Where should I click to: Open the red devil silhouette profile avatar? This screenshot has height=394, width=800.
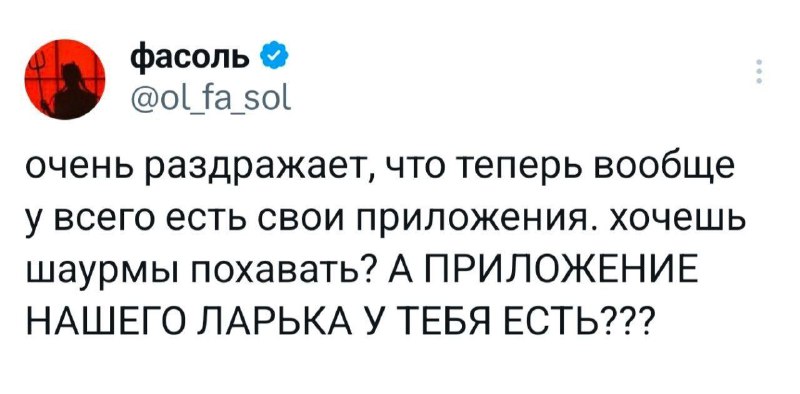65,80
